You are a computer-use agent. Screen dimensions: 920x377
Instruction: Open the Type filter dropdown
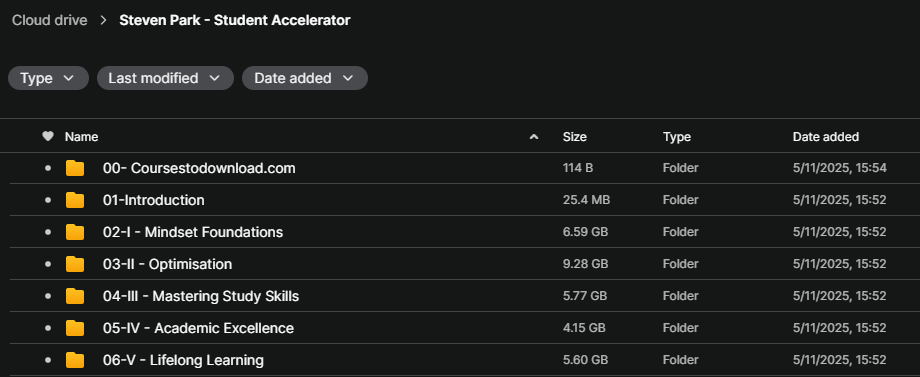(x=48, y=78)
